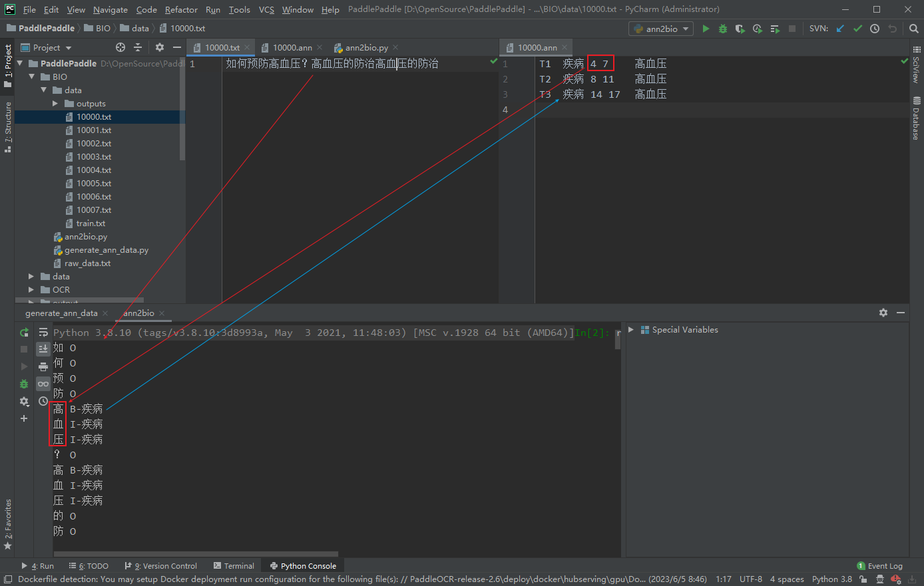Revert changes via undo arrow icon

point(892,29)
